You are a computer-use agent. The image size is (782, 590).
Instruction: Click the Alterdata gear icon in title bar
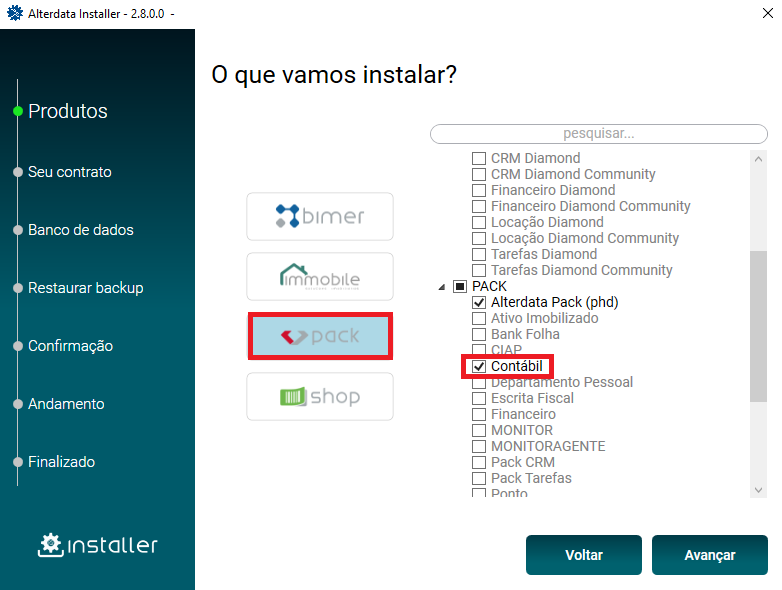pos(15,13)
